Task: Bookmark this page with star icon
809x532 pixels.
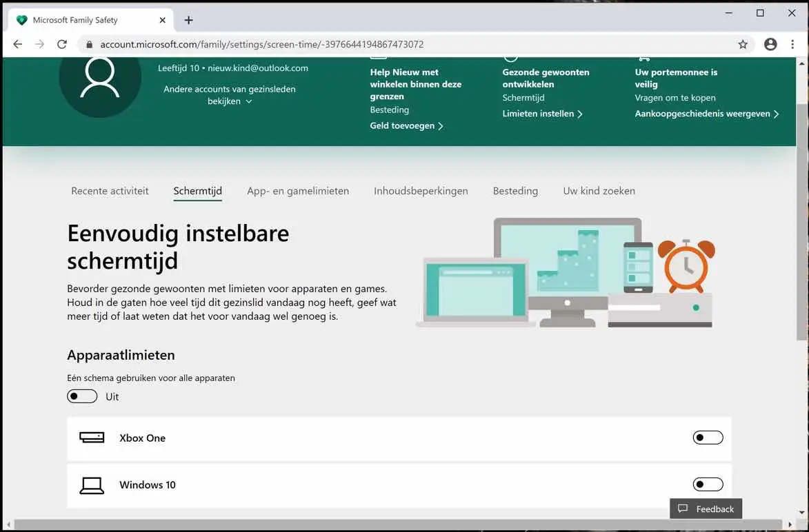Action: (742, 44)
